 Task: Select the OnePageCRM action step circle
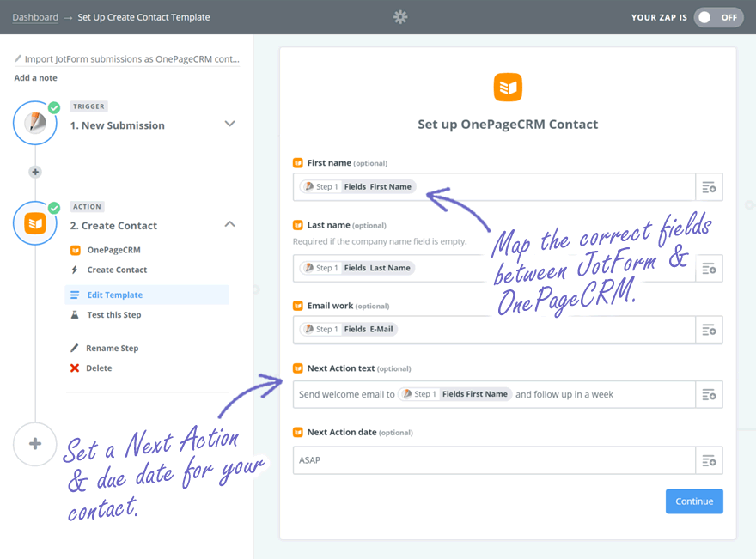point(35,223)
